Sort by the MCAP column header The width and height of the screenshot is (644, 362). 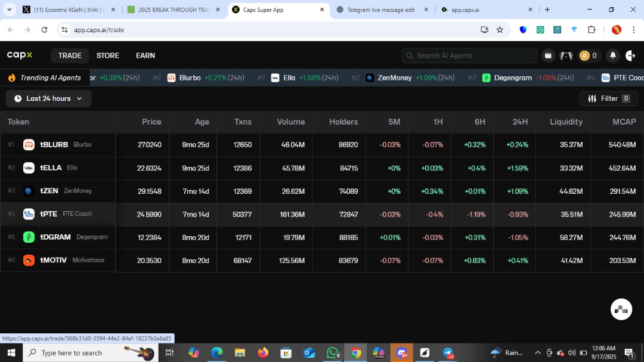click(x=624, y=122)
